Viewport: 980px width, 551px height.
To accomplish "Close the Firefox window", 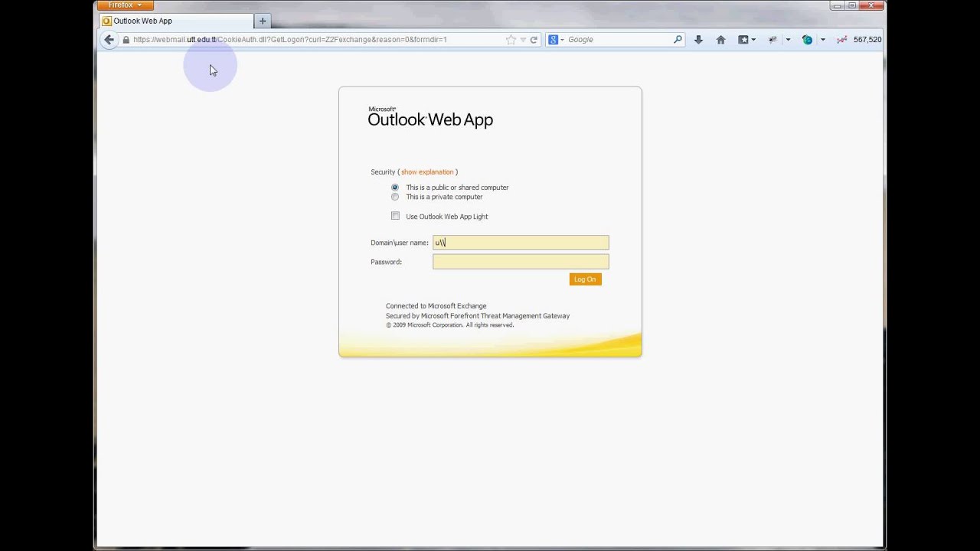I will click(871, 5).
